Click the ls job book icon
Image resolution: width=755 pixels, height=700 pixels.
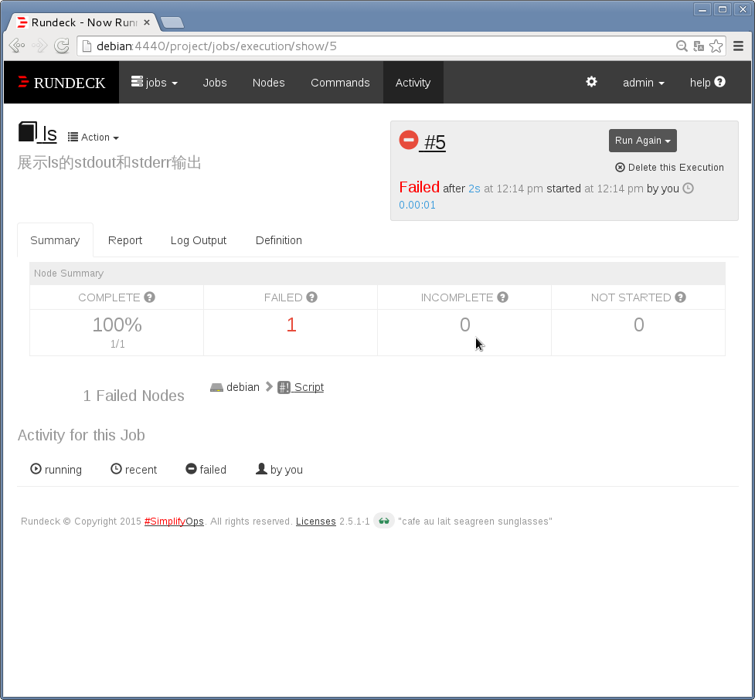point(28,132)
